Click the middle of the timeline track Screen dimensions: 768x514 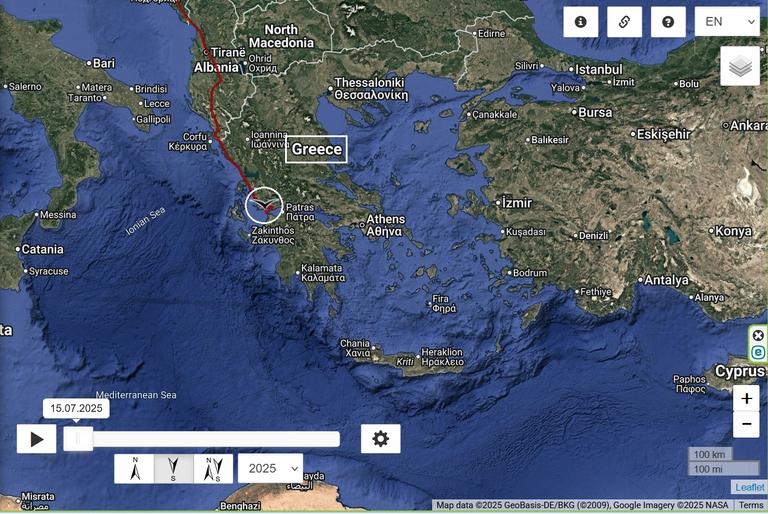tap(202, 439)
